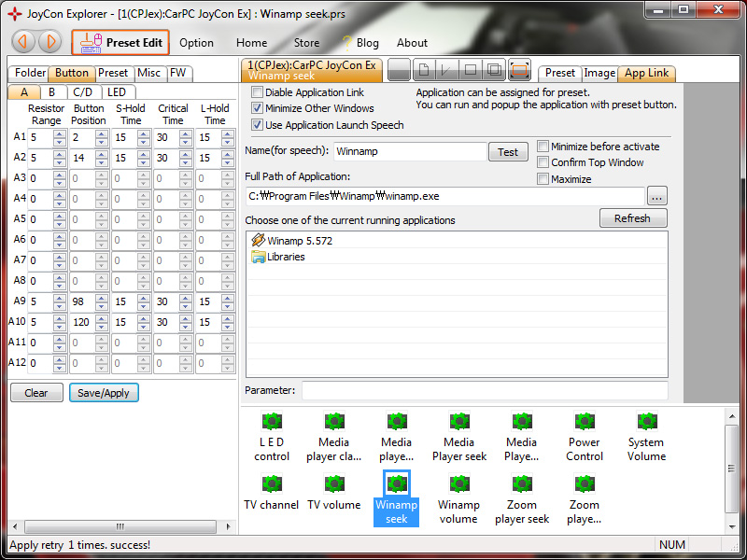
Task: Select the LED tab
Action: (x=117, y=91)
